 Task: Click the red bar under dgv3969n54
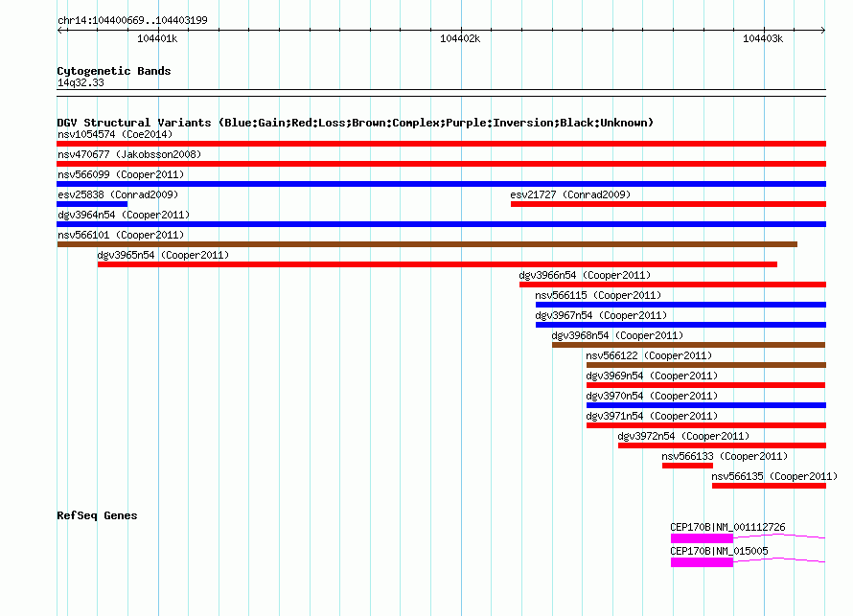[x=705, y=385]
